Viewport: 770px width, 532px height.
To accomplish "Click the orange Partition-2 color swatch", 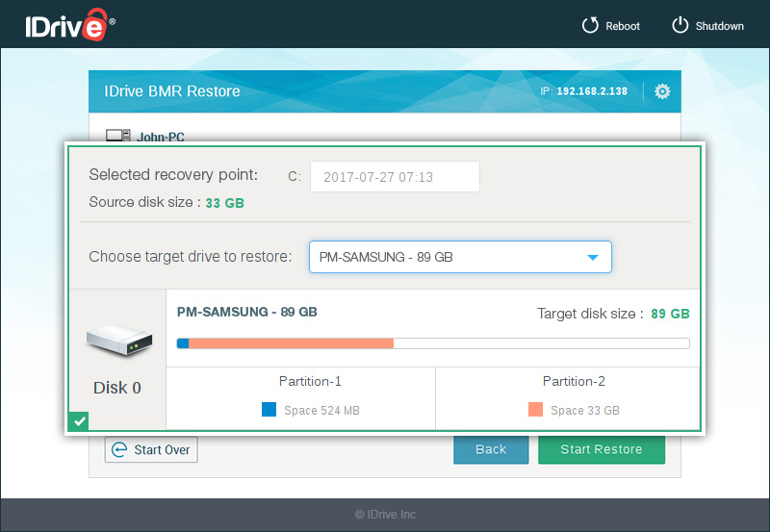I will pos(536,410).
